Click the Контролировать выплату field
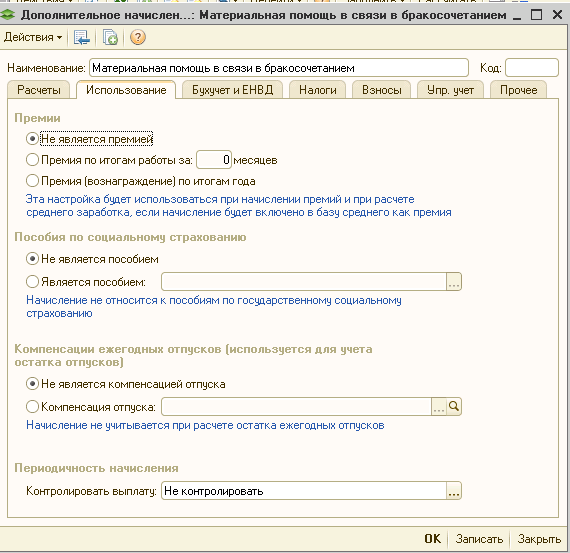Image resolution: width=570 pixels, height=553 pixels. click(x=304, y=491)
